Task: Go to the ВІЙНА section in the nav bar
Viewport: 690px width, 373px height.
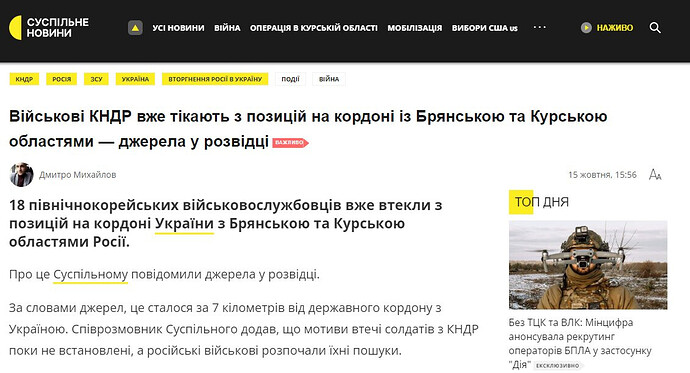Action: [x=227, y=28]
